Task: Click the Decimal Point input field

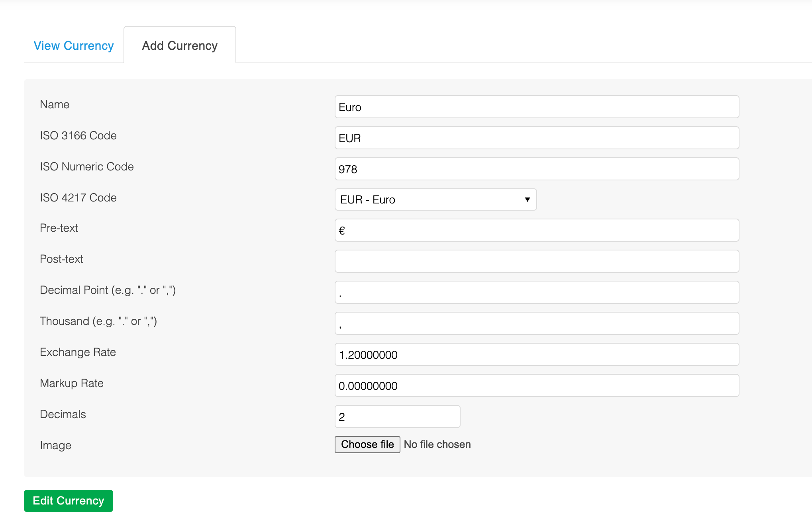Action: [x=536, y=293]
